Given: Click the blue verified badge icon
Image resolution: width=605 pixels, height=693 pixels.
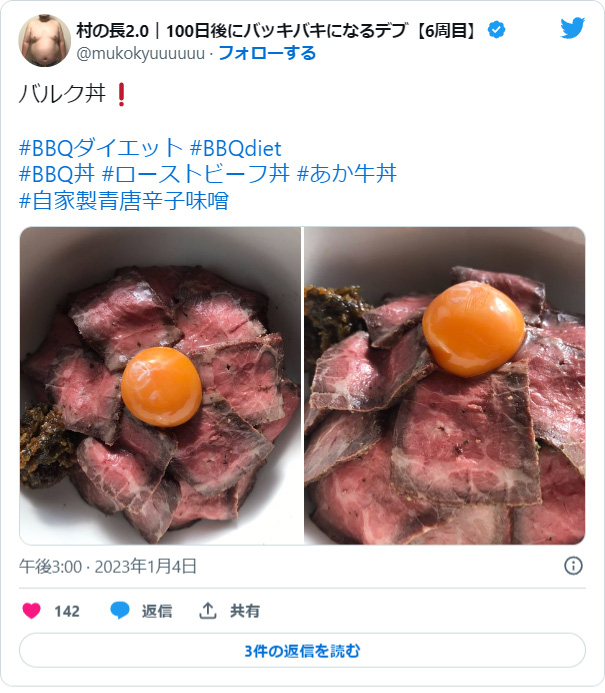Looking at the screenshot, I should 496,30.
